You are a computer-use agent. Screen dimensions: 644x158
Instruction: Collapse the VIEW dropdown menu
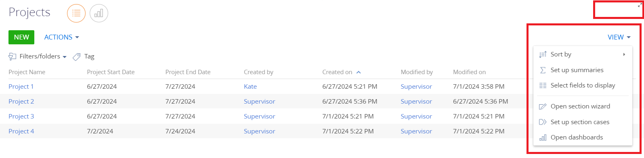(x=619, y=37)
